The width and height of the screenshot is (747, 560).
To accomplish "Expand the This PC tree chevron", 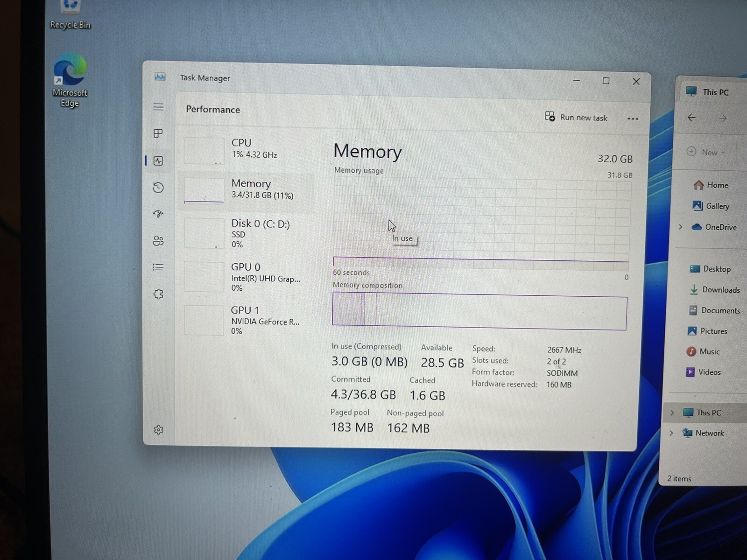I will pyautogui.click(x=672, y=413).
